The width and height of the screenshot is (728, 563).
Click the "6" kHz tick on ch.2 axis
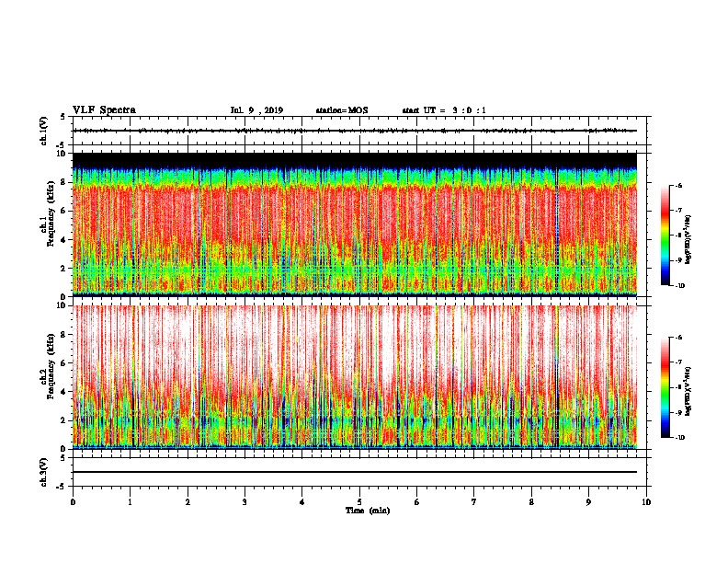click(x=63, y=363)
